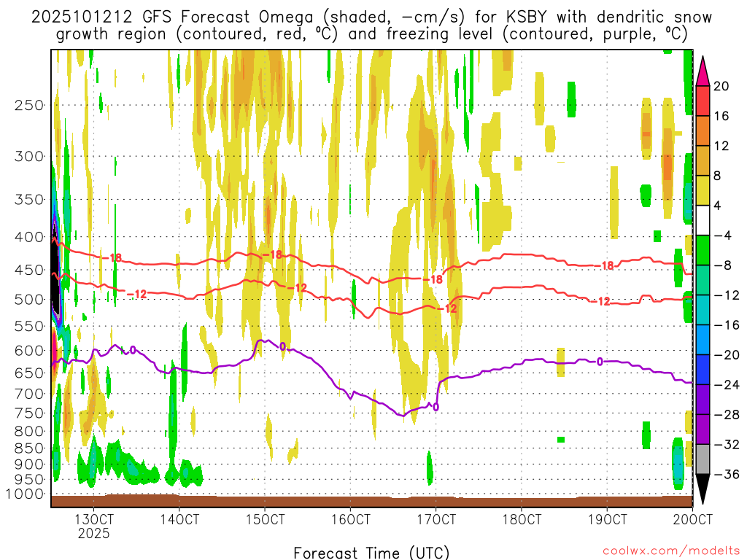Click the red -12 contour label near 190CT
747x560 pixels.
(600, 301)
